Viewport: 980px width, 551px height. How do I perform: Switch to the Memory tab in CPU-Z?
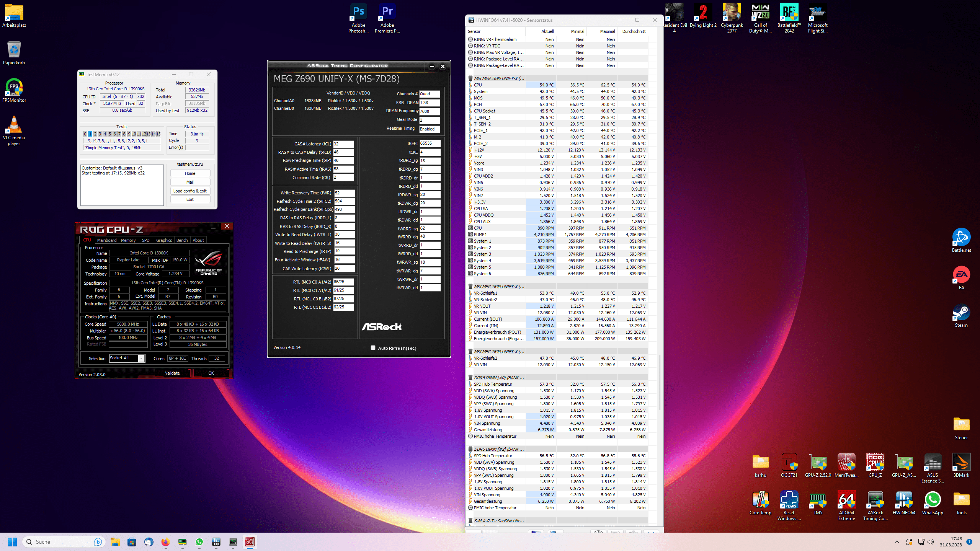point(128,240)
